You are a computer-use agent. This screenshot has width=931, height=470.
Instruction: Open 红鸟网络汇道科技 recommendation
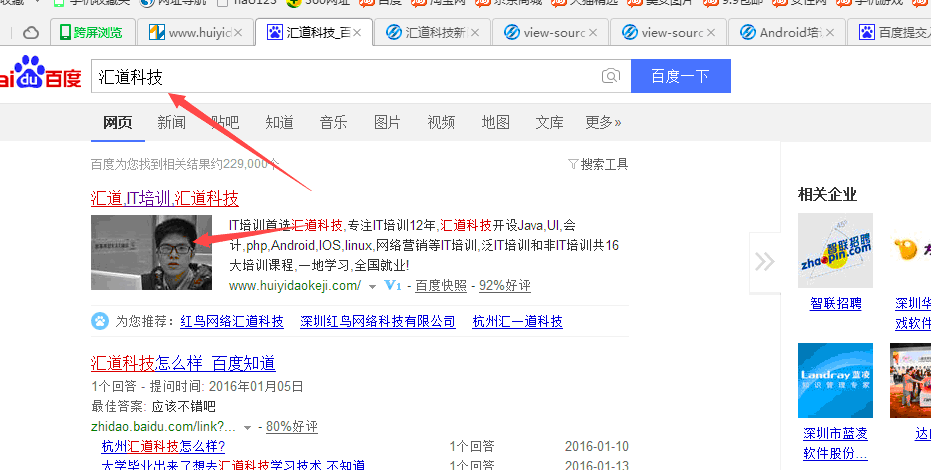tap(232, 322)
